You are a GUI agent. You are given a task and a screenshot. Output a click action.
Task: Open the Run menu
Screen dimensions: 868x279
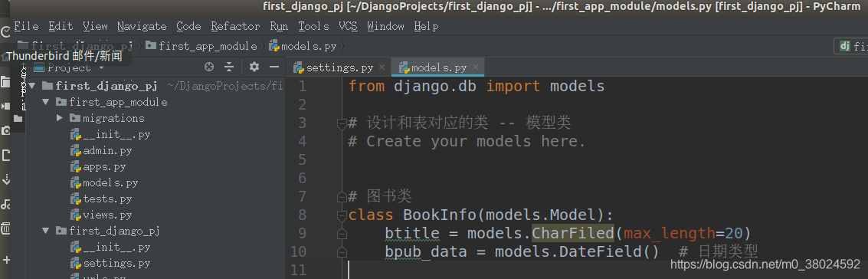(x=279, y=26)
